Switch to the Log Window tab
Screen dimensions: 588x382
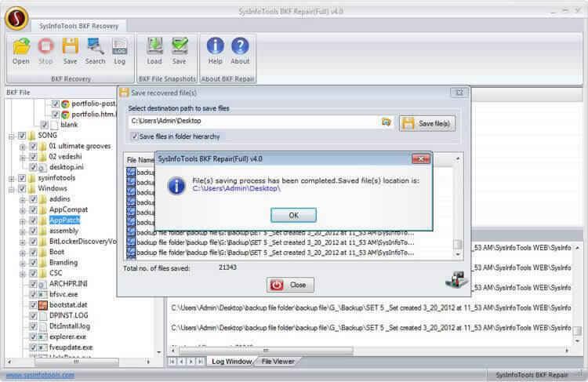(x=231, y=362)
